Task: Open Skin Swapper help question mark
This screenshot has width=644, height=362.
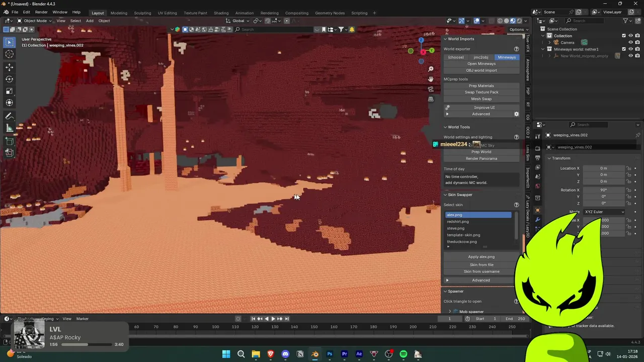Action: (x=516, y=205)
